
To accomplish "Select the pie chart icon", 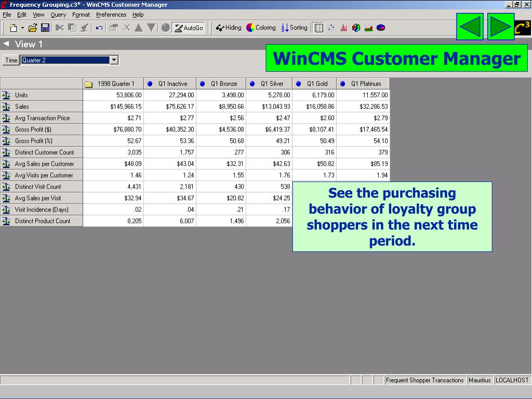I will 381,28.
